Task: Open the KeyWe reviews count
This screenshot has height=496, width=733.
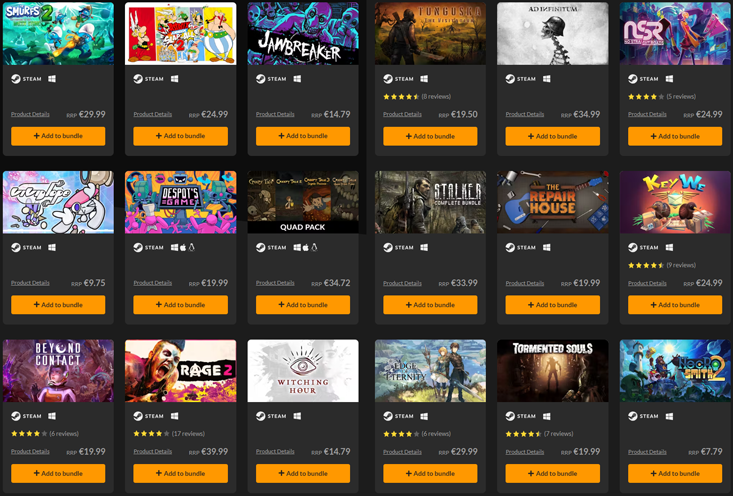Action: coord(681,265)
